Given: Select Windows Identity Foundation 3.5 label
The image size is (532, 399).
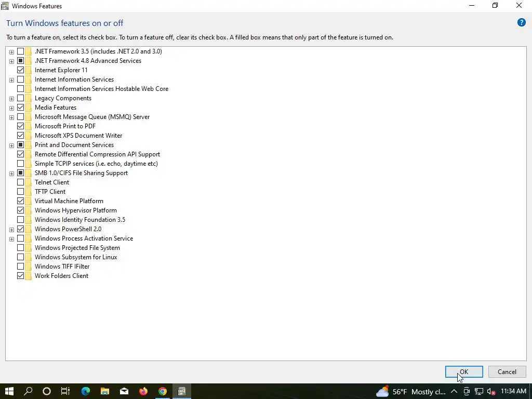Looking at the screenshot, I should coord(79,220).
